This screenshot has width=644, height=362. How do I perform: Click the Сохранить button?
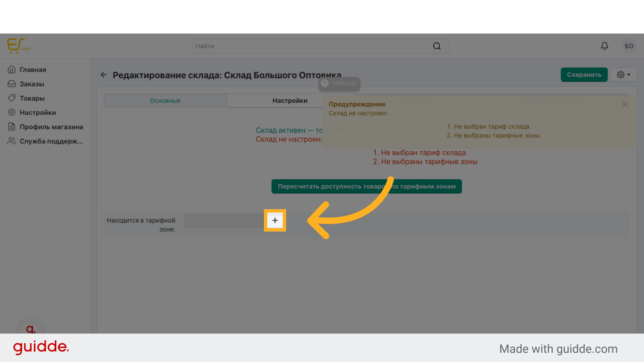[584, 75]
